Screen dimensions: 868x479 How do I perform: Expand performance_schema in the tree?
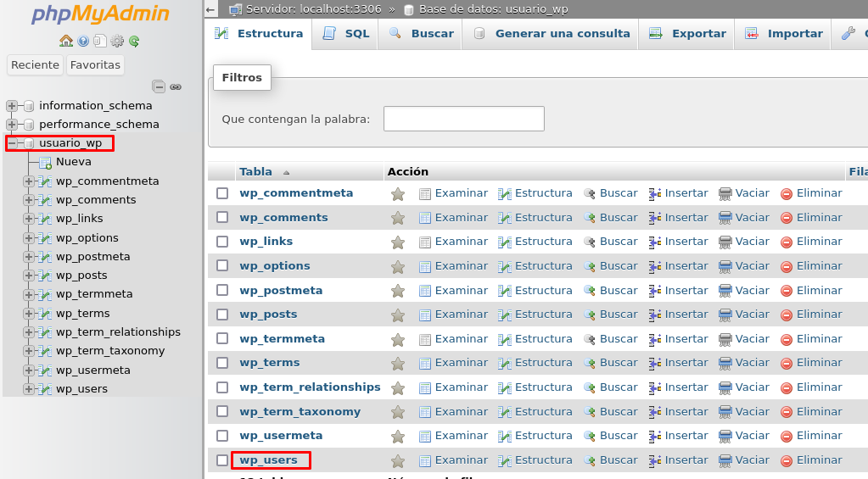click(12, 125)
